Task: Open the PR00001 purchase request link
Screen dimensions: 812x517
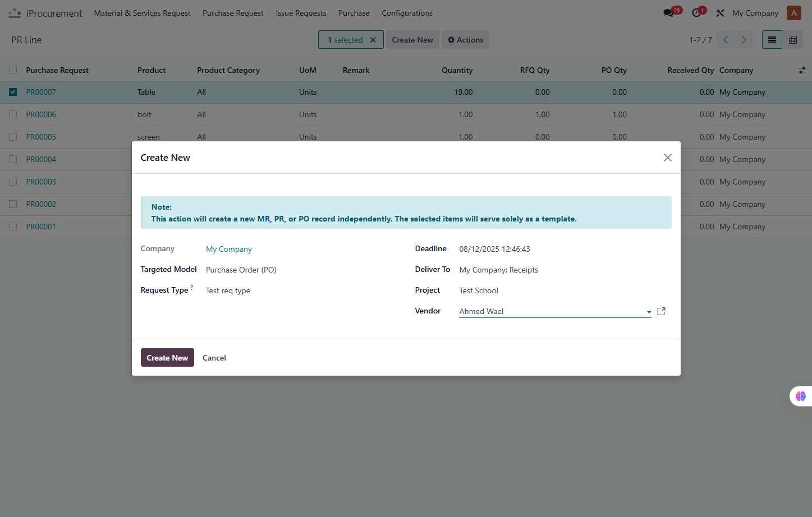Action: coord(41,227)
